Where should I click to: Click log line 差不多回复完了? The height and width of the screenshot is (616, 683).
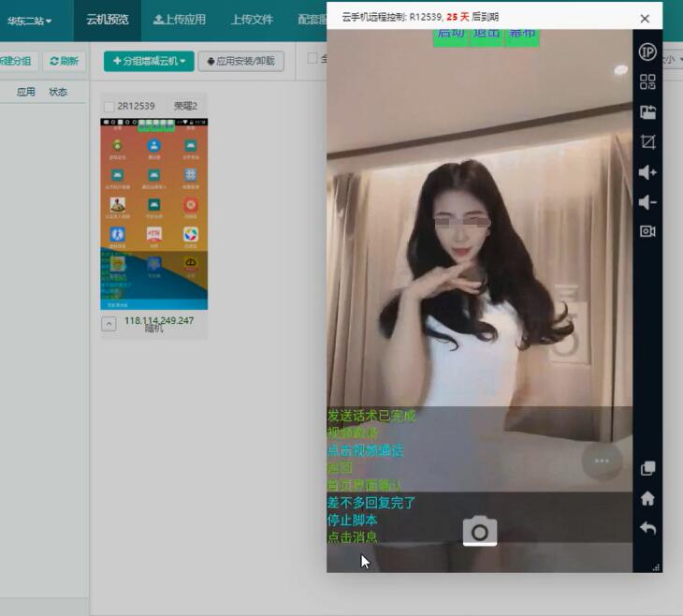(x=371, y=503)
